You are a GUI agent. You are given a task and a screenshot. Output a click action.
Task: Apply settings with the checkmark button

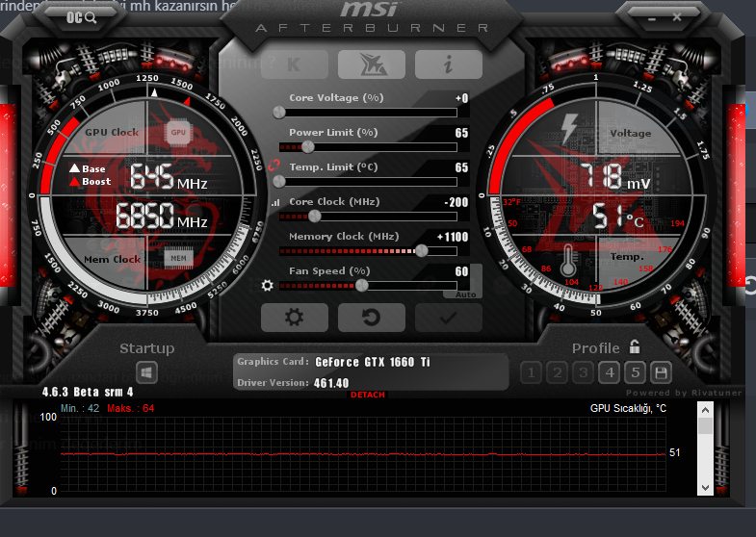449,318
